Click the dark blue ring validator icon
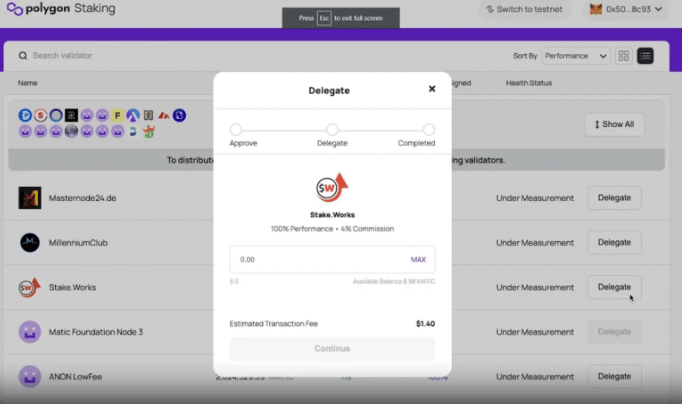 click(x=56, y=115)
